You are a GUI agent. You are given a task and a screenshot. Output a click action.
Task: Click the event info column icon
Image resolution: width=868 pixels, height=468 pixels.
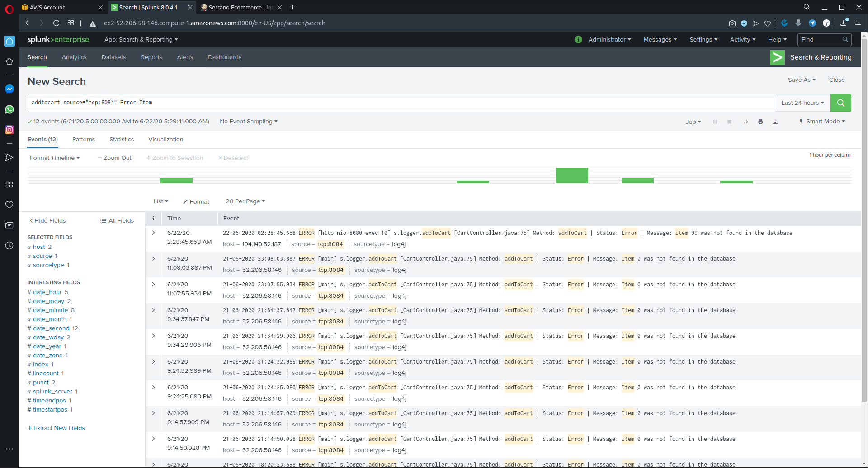point(153,219)
